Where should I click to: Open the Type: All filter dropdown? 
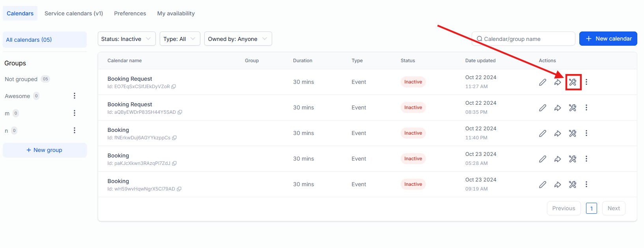(x=180, y=39)
